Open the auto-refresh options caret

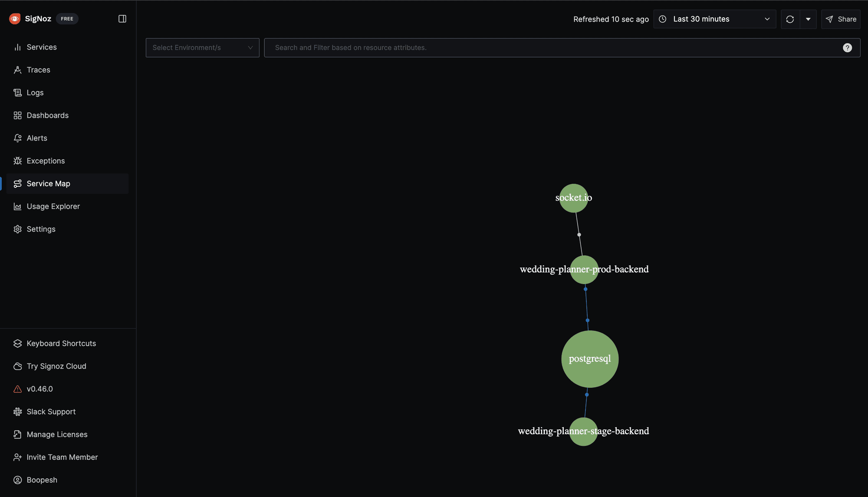pyautogui.click(x=808, y=19)
